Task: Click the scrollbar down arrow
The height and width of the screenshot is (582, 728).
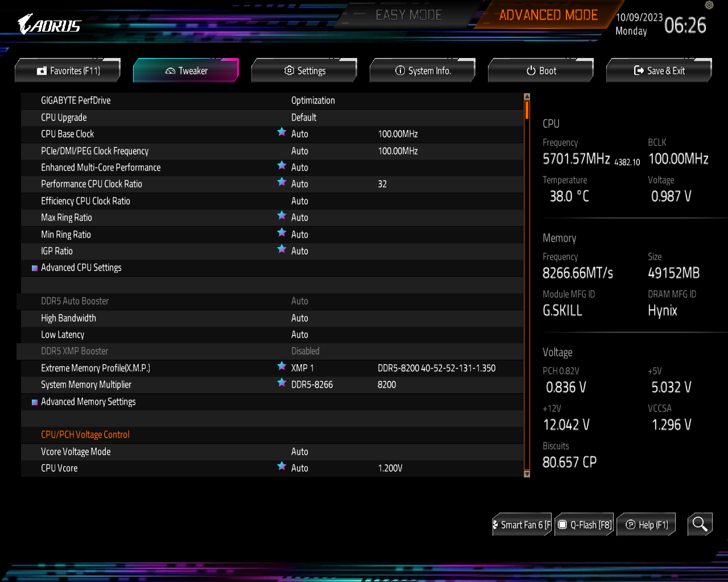Action: pyautogui.click(x=527, y=473)
